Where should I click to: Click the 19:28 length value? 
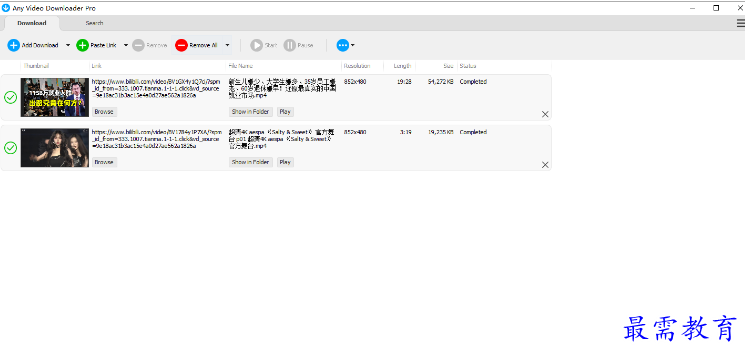click(x=404, y=82)
